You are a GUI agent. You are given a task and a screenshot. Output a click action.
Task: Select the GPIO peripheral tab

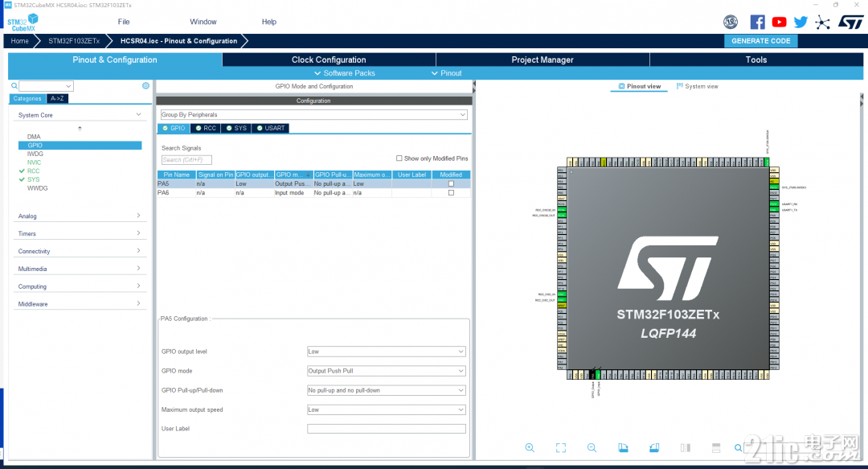click(174, 128)
